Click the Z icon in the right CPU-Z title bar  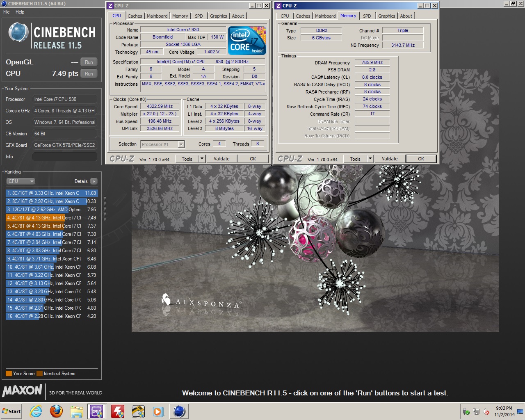278,6
